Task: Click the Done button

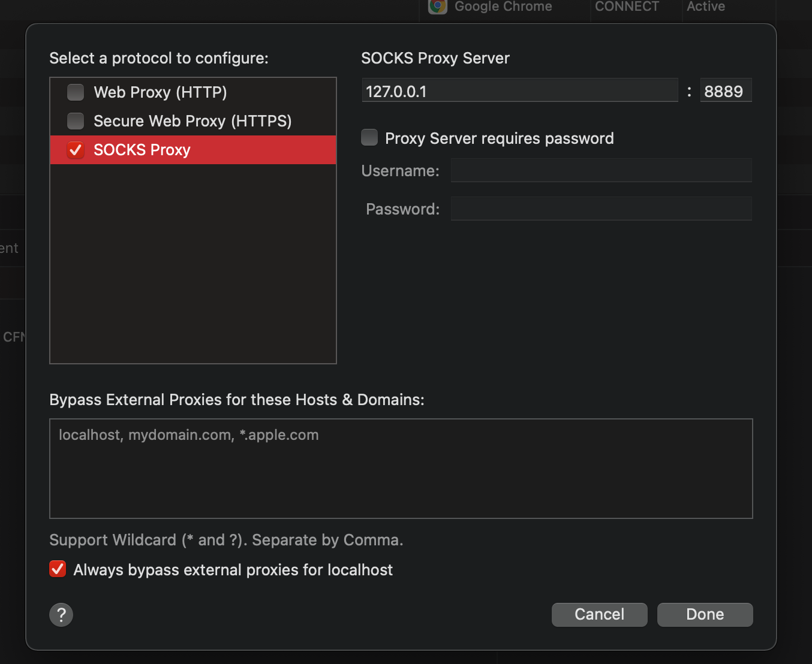Action: pos(705,614)
